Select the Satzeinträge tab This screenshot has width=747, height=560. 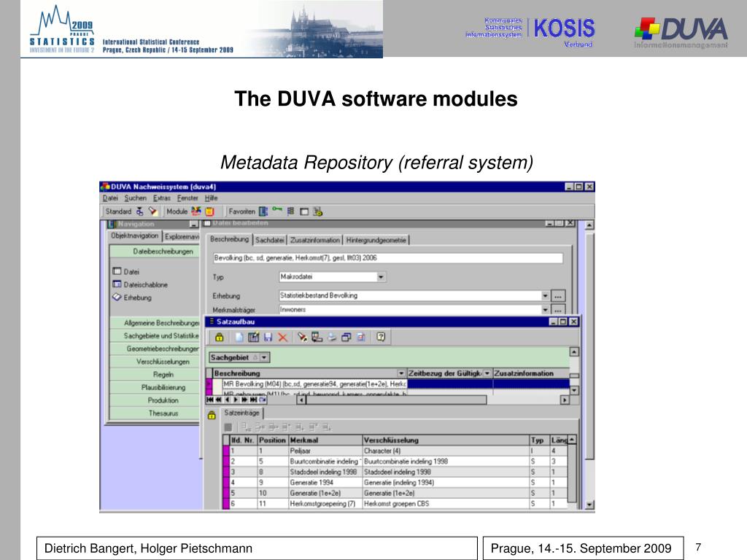pyautogui.click(x=242, y=413)
